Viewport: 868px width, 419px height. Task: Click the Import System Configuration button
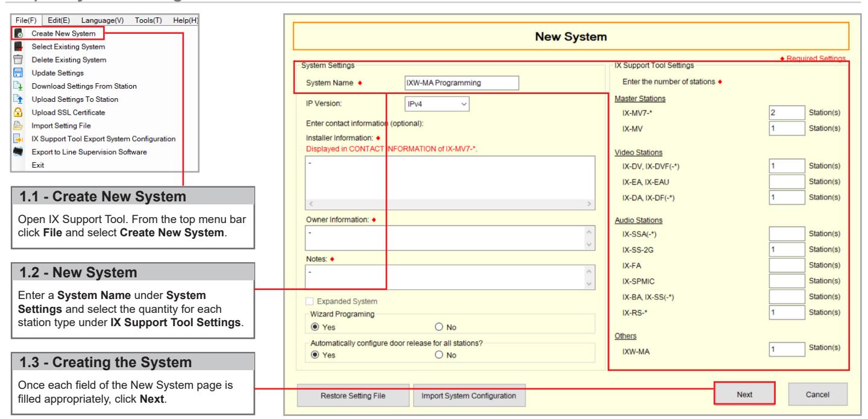pos(470,396)
